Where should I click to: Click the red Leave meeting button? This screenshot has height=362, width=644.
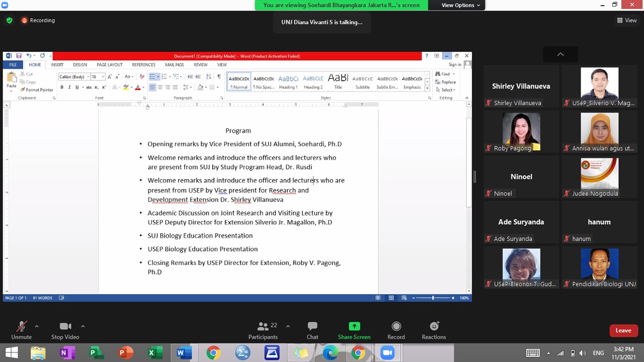(x=623, y=330)
